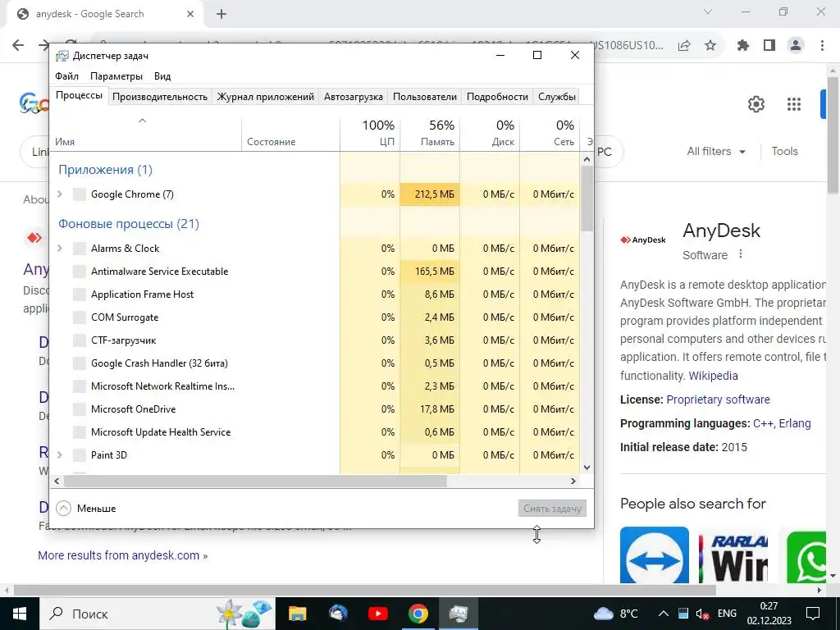Open the 8°C weather widget
The width and height of the screenshot is (840, 630).
[616, 614]
